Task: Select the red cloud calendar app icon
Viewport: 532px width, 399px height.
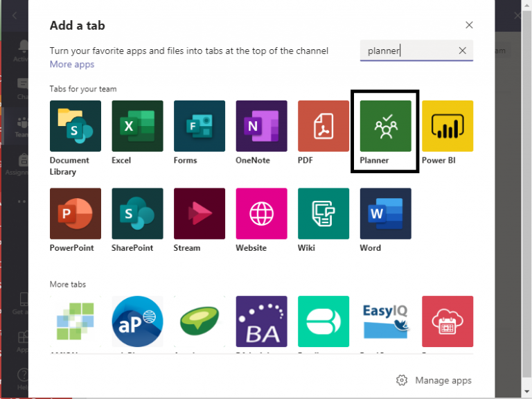Action: coord(447,321)
